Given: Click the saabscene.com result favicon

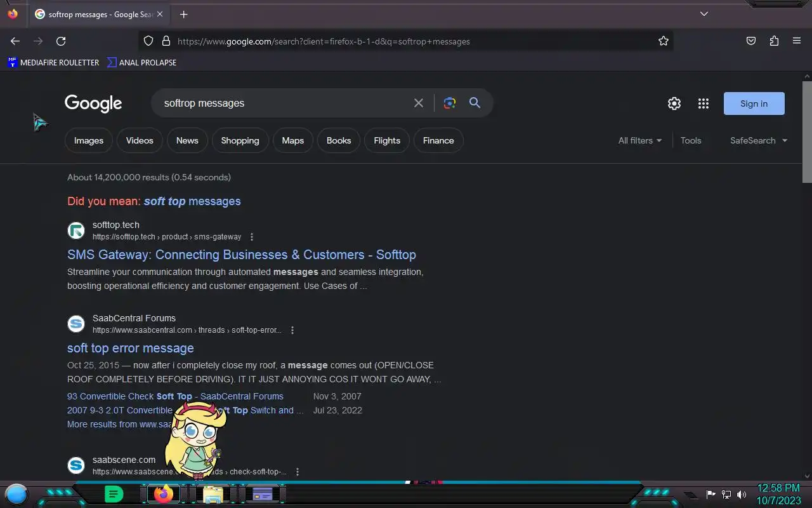Looking at the screenshot, I should [x=76, y=465].
